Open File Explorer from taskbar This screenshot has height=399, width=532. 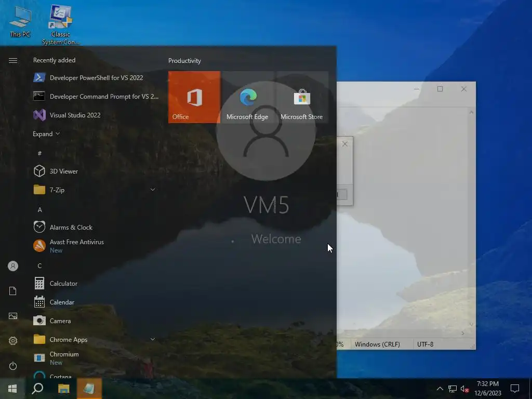(x=63, y=389)
